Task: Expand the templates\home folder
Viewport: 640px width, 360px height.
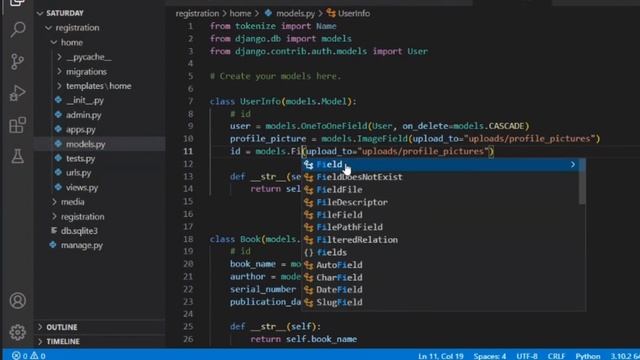Action: coord(59,86)
